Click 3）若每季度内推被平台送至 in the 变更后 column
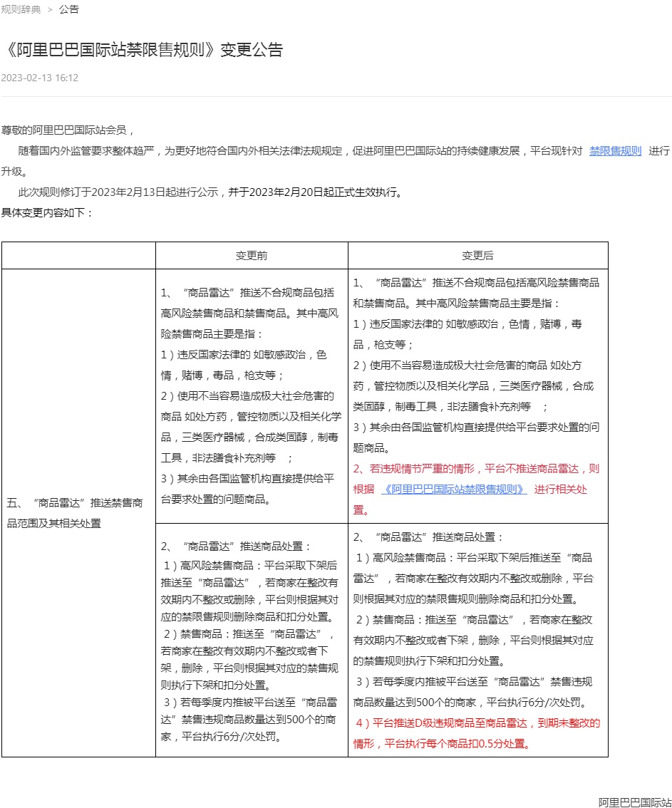 coord(472,692)
